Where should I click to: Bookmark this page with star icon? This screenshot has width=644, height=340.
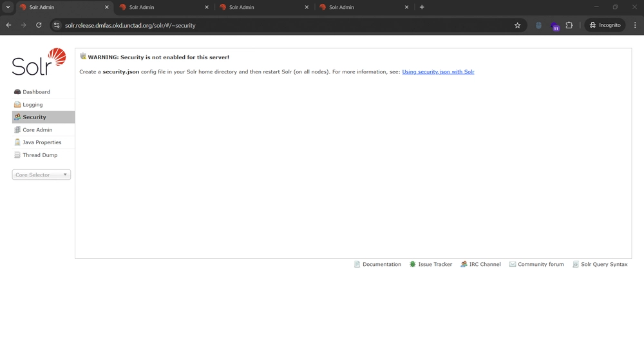(x=518, y=25)
